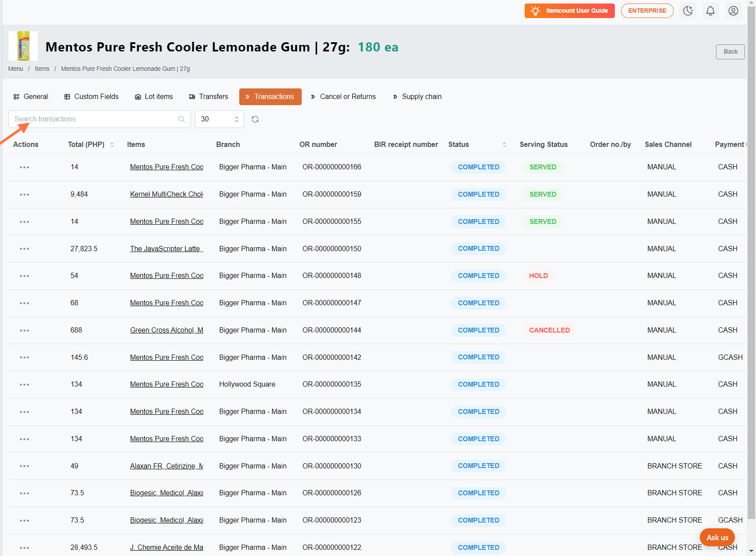Go to Items breadcrumb link
This screenshot has height=556, width=756.
[42, 69]
